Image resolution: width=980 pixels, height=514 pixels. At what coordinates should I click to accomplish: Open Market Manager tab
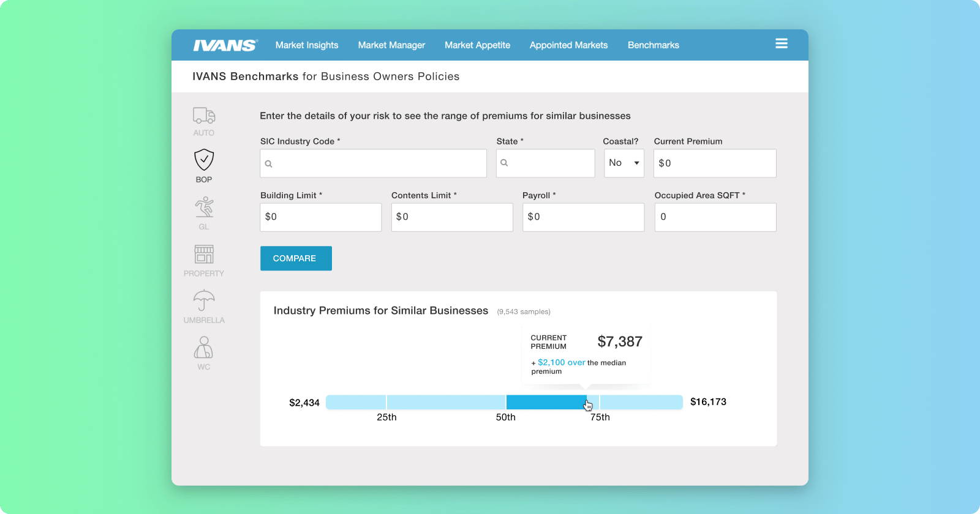point(391,45)
